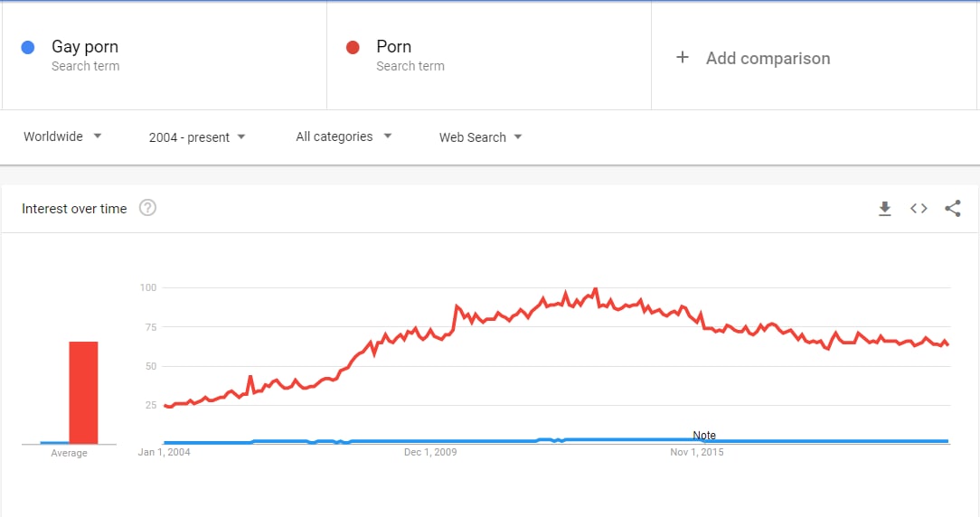980x517 pixels.
Task: Download the interest over time data
Action: click(x=884, y=209)
